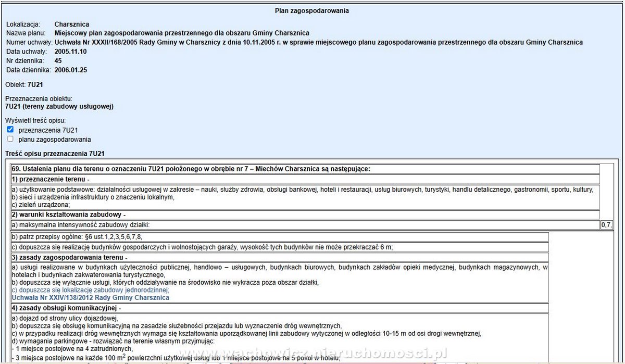The image size is (625, 364).
Task: Open the Uchwała Nr XXIV/138/2012 link
Action: [90, 297]
